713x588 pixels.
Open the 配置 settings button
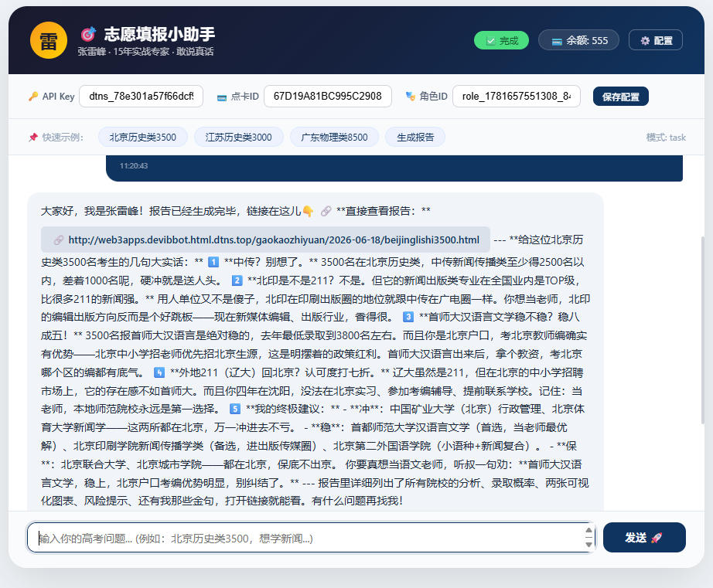655,40
